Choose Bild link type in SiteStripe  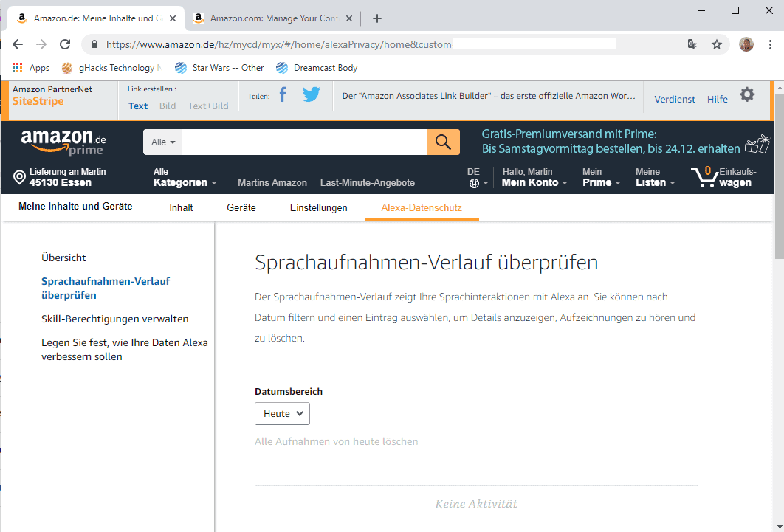point(168,106)
